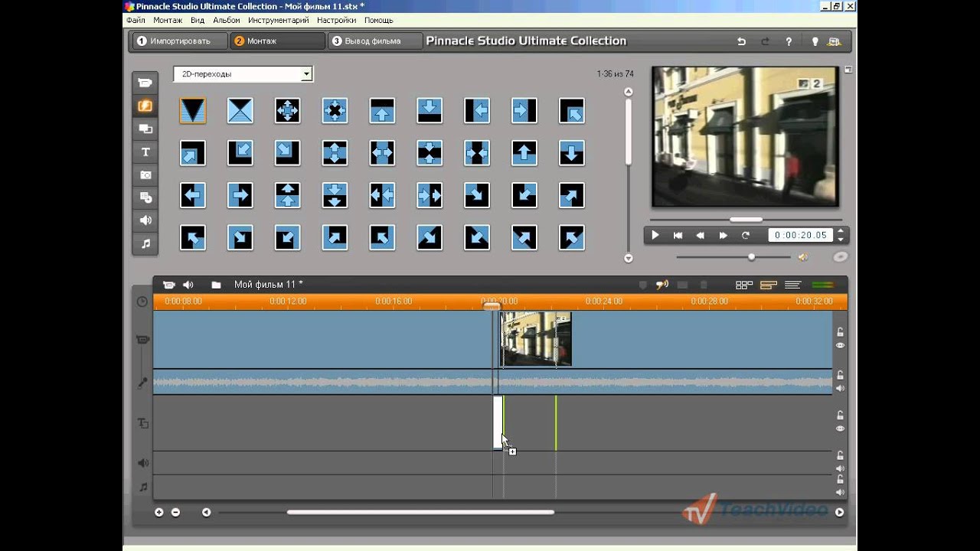Screen dimensions: 980x551
Task: Open the Sound effects section with the speaker icon
Action: (145, 220)
